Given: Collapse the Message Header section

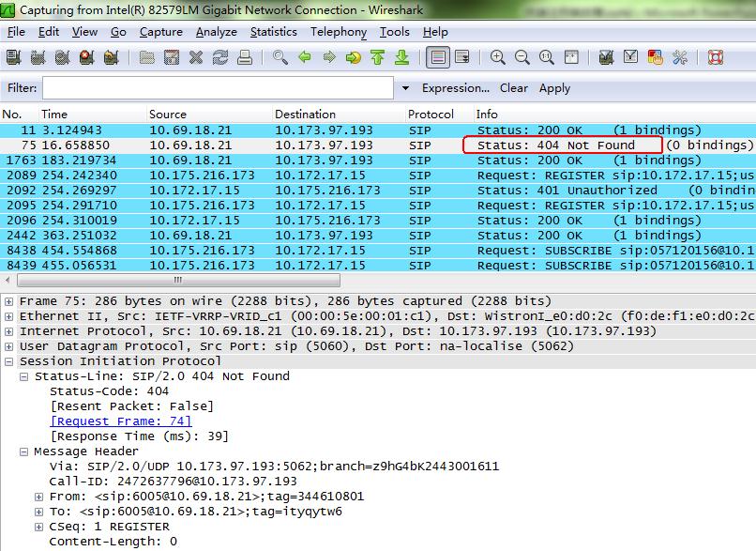Looking at the screenshot, I should [x=23, y=452].
